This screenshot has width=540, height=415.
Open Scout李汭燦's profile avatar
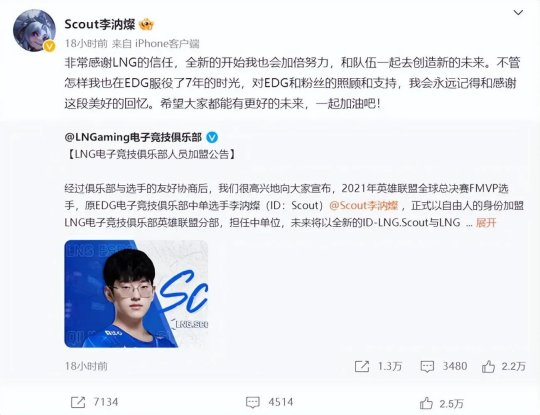click(34, 30)
